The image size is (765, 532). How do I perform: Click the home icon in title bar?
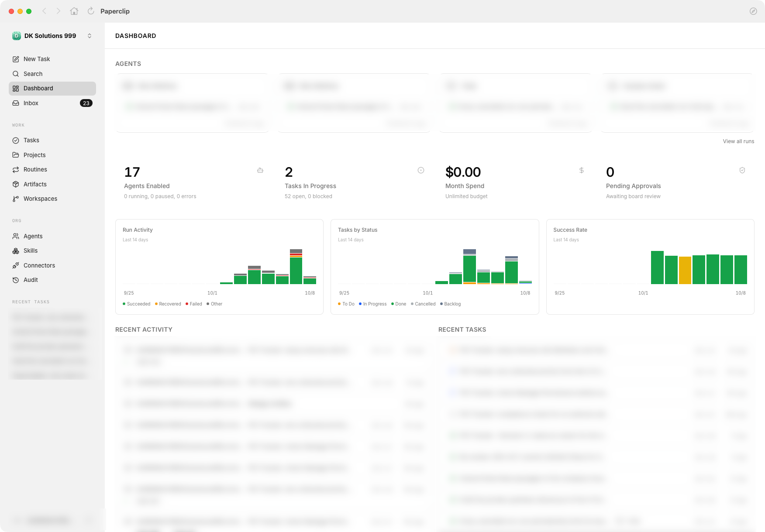(x=74, y=11)
